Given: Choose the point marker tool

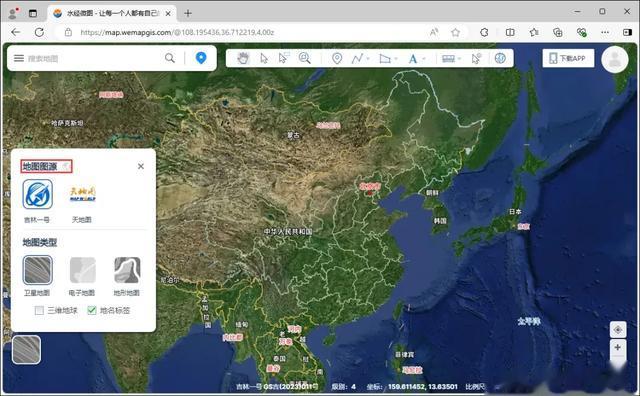Looking at the screenshot, I should tap(337, 58).
